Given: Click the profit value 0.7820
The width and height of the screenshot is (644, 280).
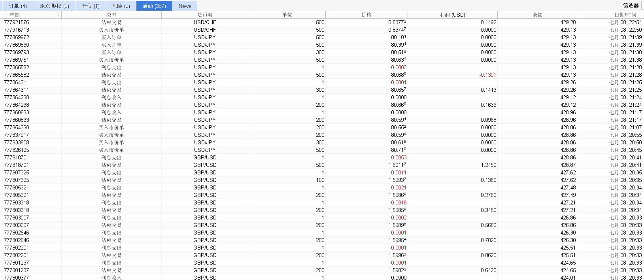Looking at the screenshot, I should 488,240.
